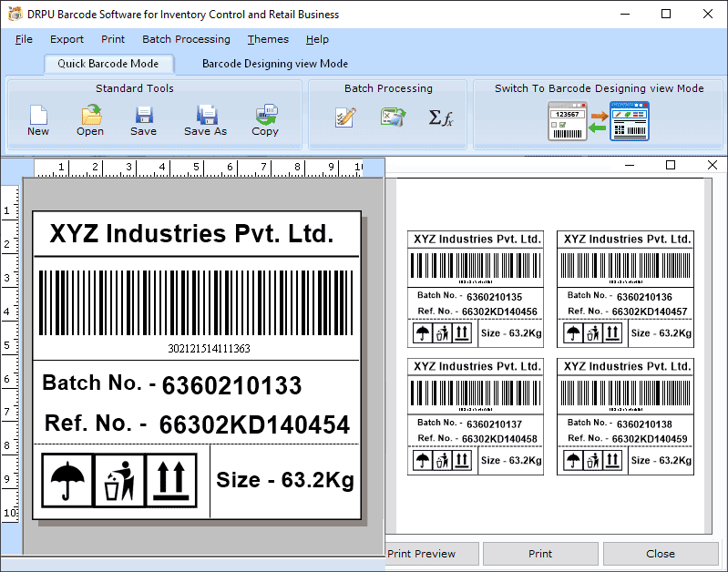The image size is (728, 572).
Task: Select preview label with batch 6360210138
Action: tap(625, 416)
